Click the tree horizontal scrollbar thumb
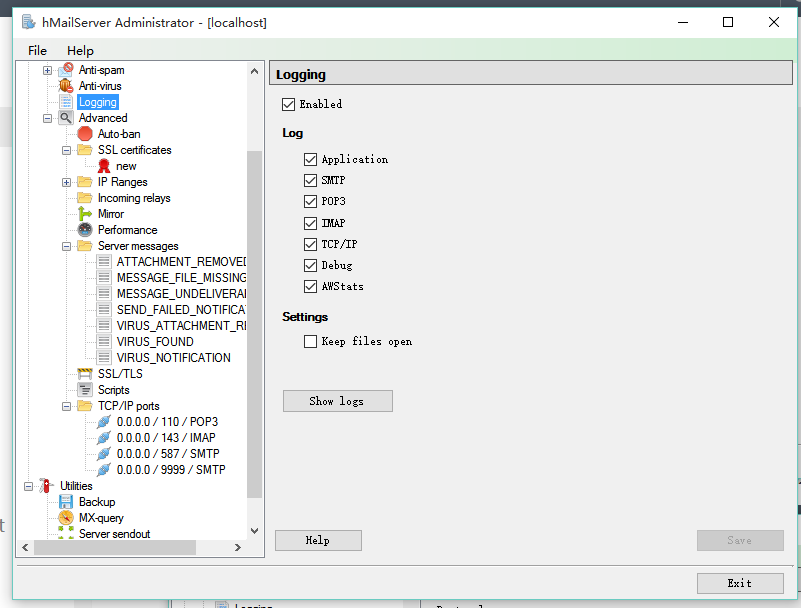The image size is (801, 608). pos(115,547)
